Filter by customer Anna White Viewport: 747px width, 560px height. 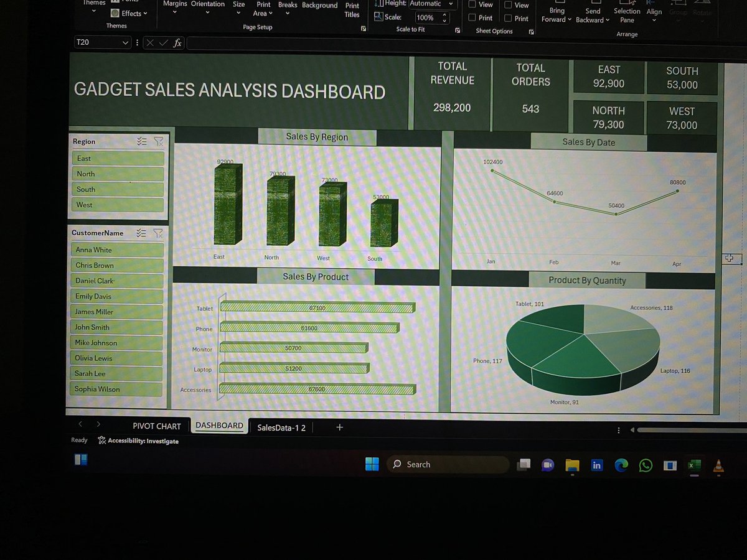[x=116, y=250]
